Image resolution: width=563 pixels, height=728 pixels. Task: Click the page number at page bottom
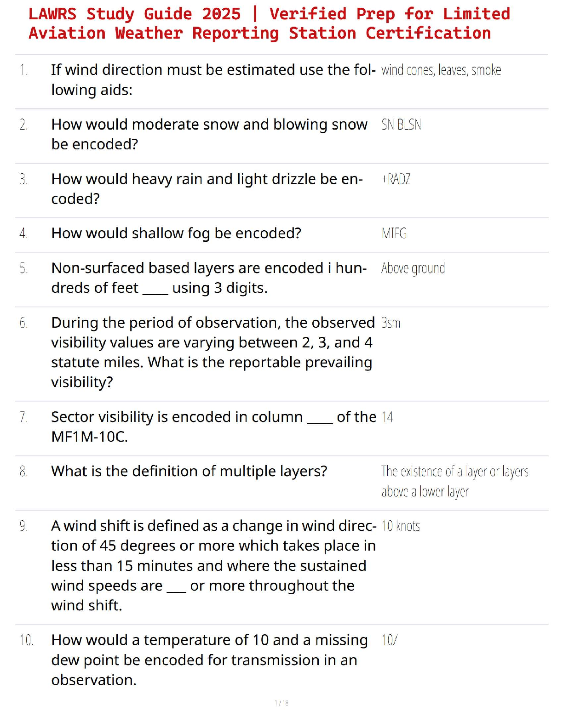click(x=281, y=703)
